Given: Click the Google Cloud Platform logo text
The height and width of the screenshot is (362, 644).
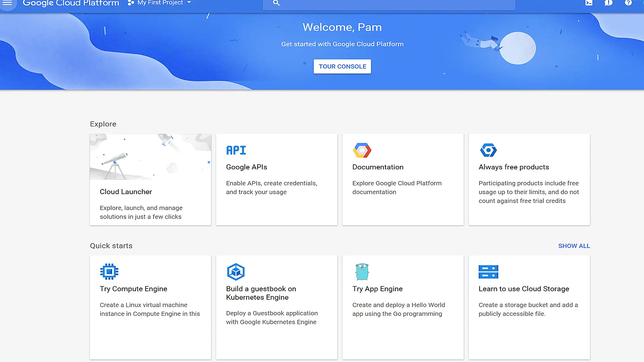Looking at the screenshot, I should pos(71,3).
